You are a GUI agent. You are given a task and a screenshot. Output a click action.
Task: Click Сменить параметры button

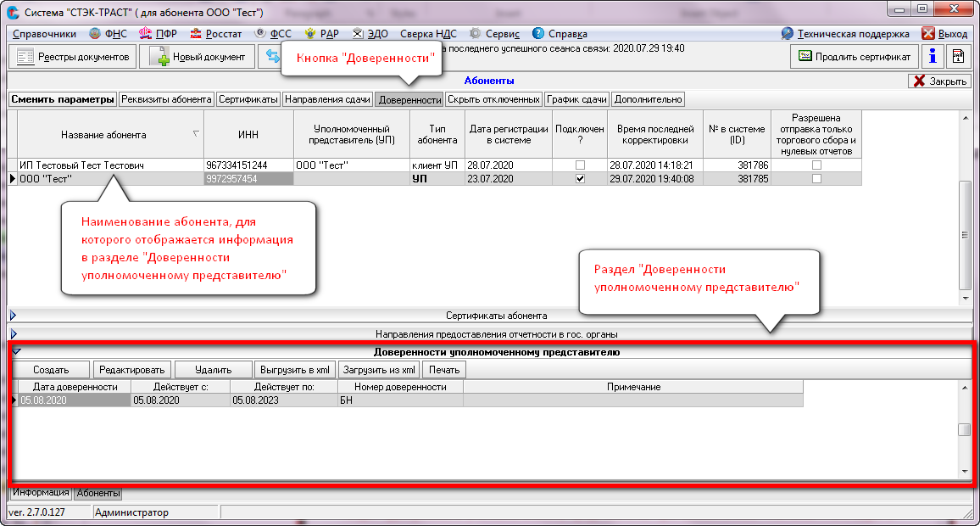[63, 99]
